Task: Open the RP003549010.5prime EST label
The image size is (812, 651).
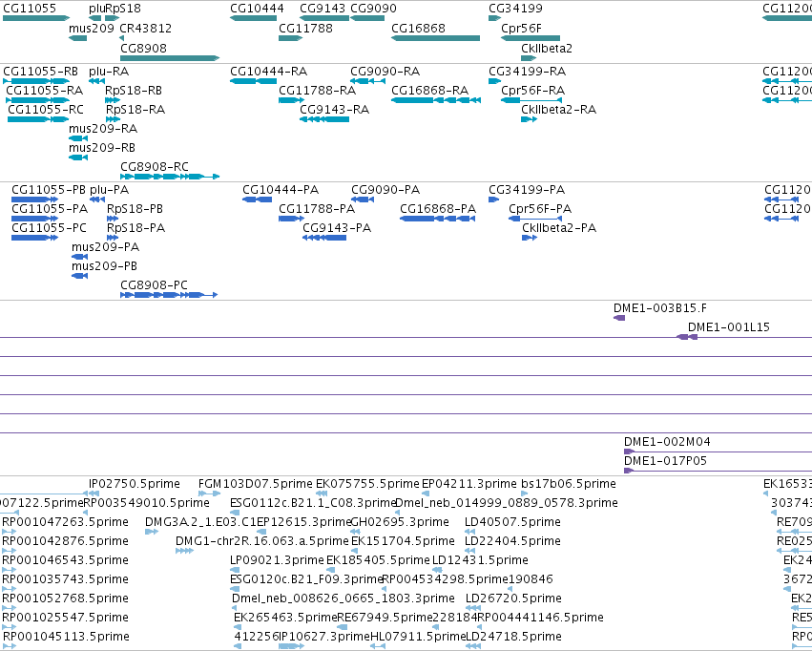Action: coord(147,503)
